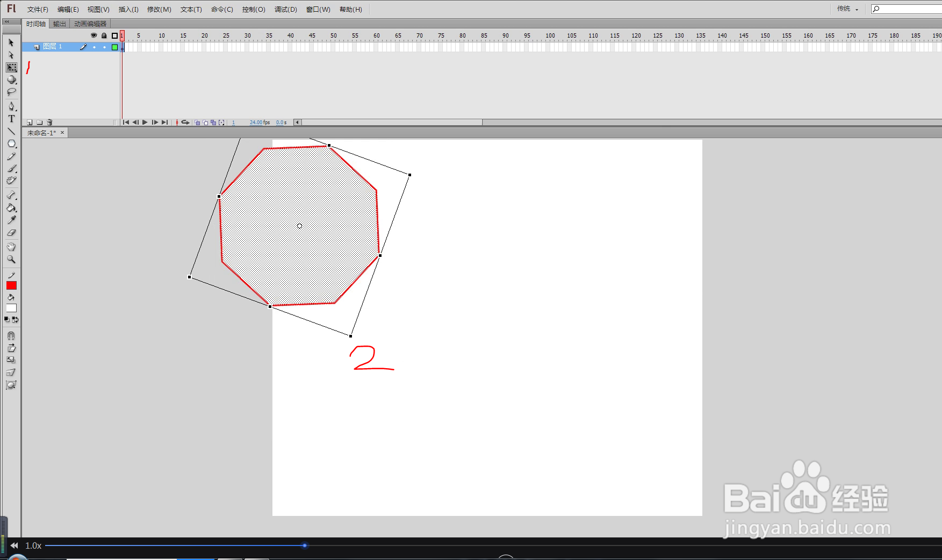Image resolution: width=942 pixels, height=560 pixels.
Task: Click the Delete Layer trash icon
Action: [x=49, y=122]
